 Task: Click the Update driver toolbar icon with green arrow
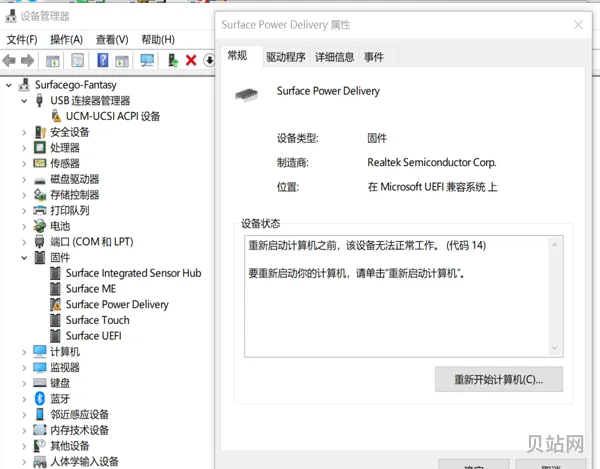tap(173, 60)
